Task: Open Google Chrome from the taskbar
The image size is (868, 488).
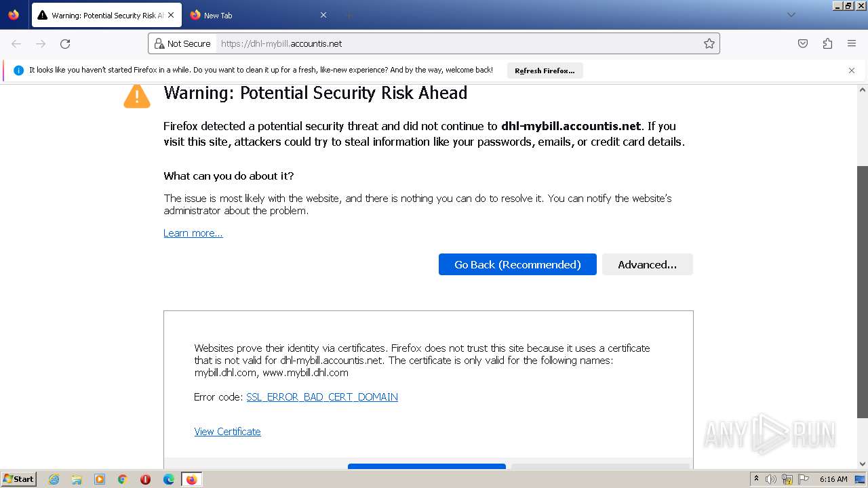Action: [123, 479]
